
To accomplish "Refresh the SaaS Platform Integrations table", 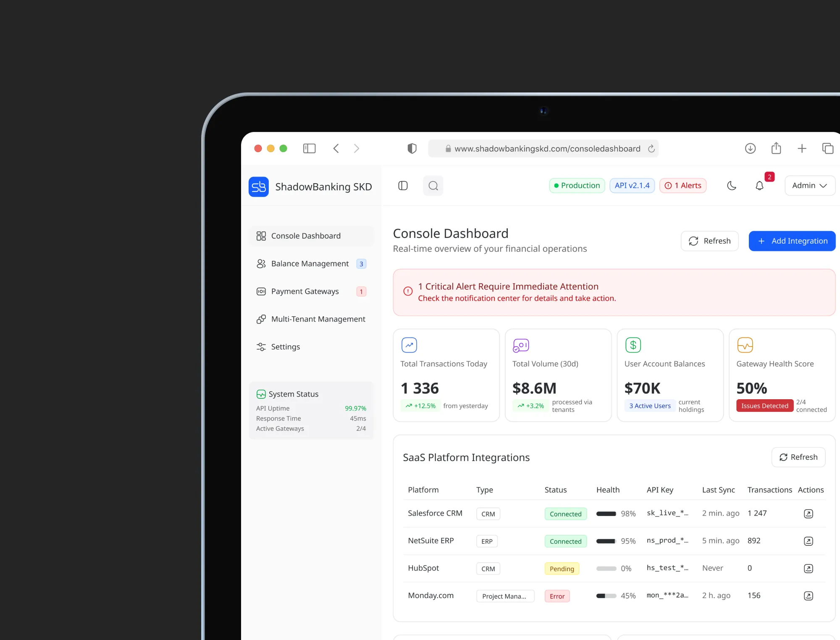I will click(x=798, y=457).
